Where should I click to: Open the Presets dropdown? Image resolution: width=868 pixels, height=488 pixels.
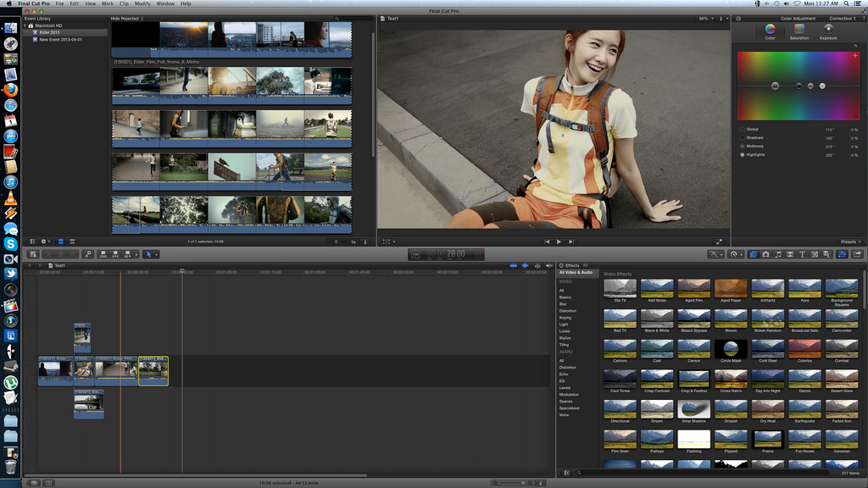point(849,241)
